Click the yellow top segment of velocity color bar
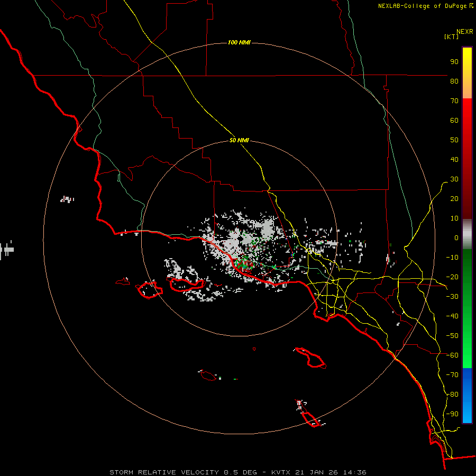The image size is (476, 476). (x=467, y=73)
